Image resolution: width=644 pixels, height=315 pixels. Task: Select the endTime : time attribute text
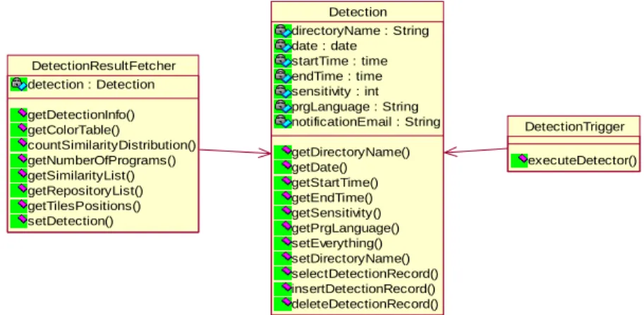pos(337,76)
